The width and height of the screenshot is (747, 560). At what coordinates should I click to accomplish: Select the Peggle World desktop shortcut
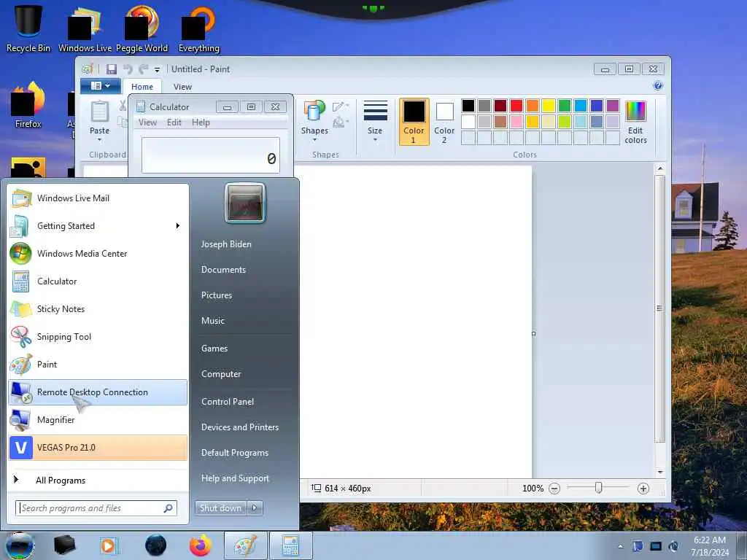tap(142, 28)
